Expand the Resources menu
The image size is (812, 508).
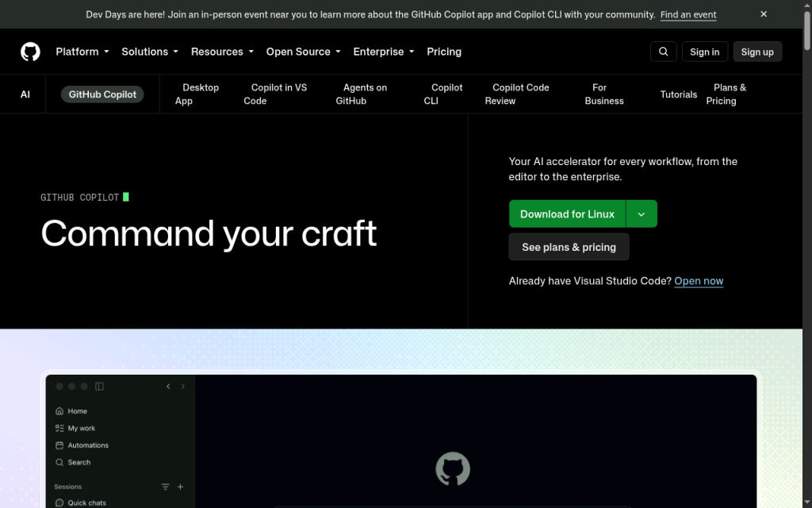click(222, 52)
